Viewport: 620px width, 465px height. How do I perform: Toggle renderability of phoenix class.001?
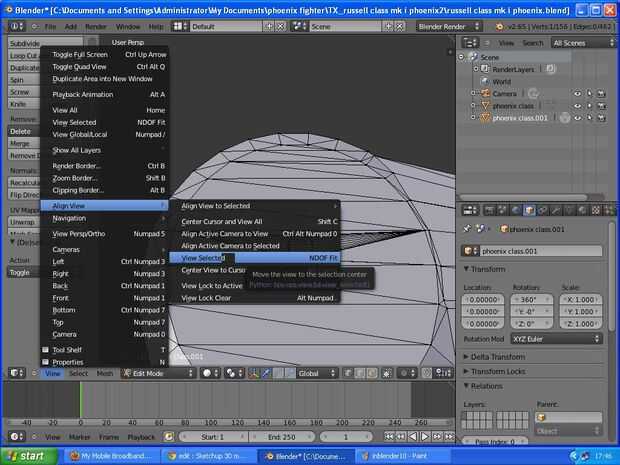point(603,117)
